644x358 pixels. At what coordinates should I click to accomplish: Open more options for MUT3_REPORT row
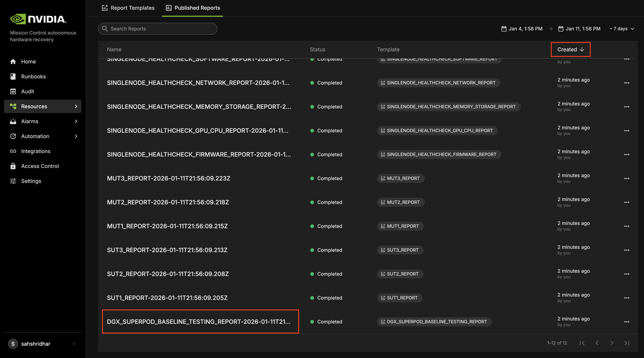point(626,178)
